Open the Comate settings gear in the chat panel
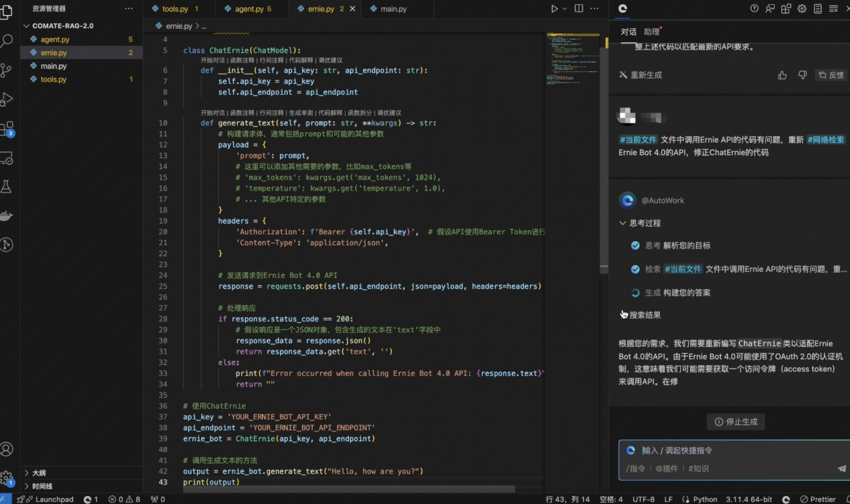 (801, 8)
